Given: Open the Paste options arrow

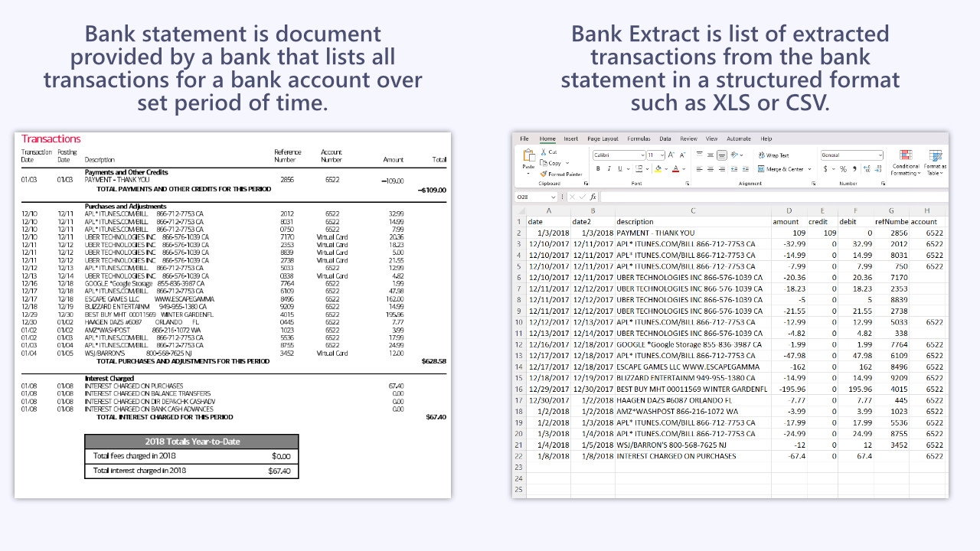Looking at the screenshot, I should click(x=528, y=174).
